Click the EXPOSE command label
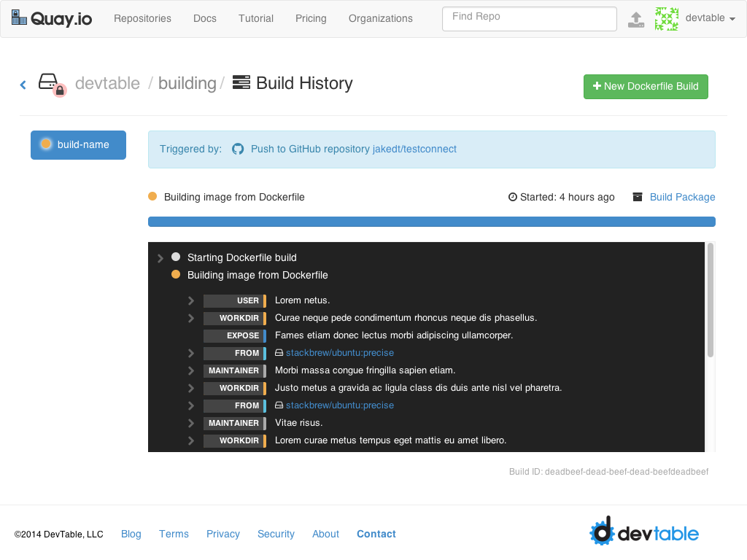The height and width of the screenshot is (560, 747). pyautogui.click(x=234, y=335)
